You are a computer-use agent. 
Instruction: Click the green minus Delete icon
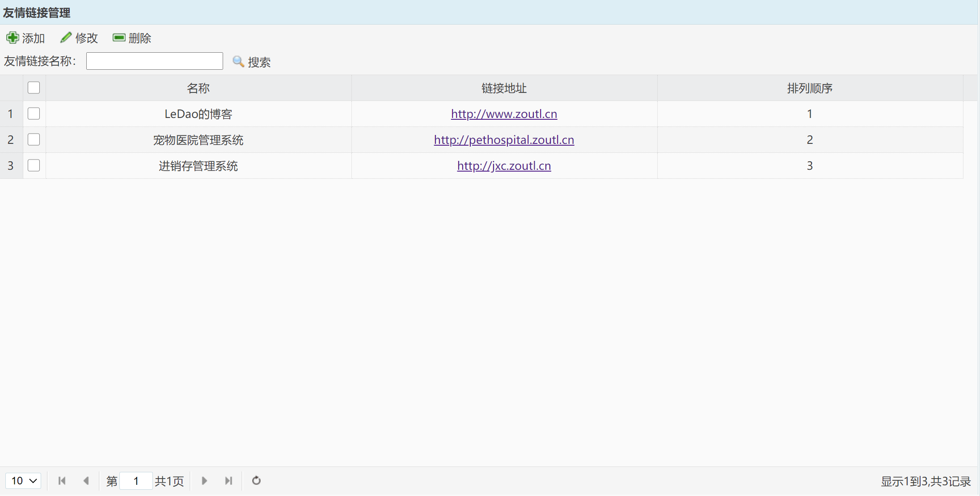(x=119, y=38)
